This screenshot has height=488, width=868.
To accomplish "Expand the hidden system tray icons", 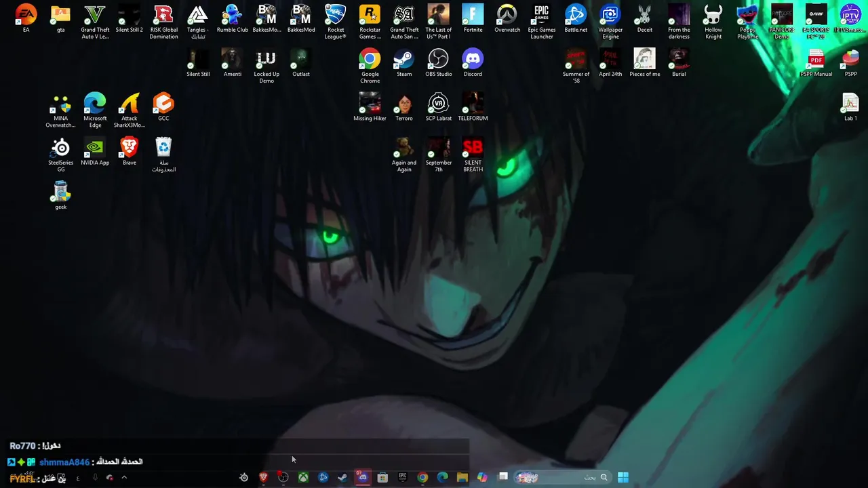I will 124,478.
